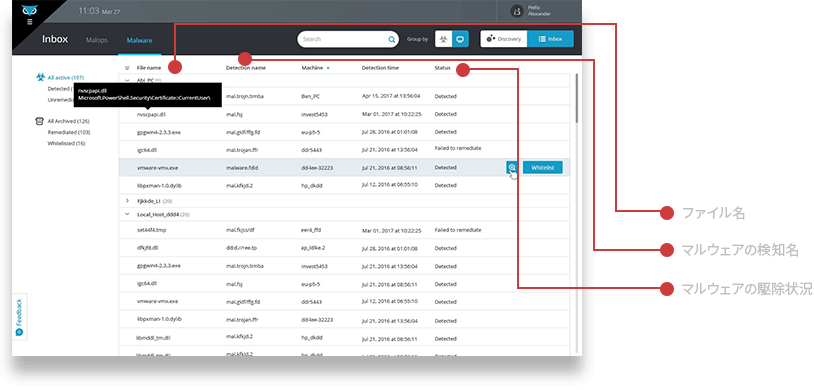Click the date Apr 15, 2017 at 13:56:04

(x=391, y=96)
